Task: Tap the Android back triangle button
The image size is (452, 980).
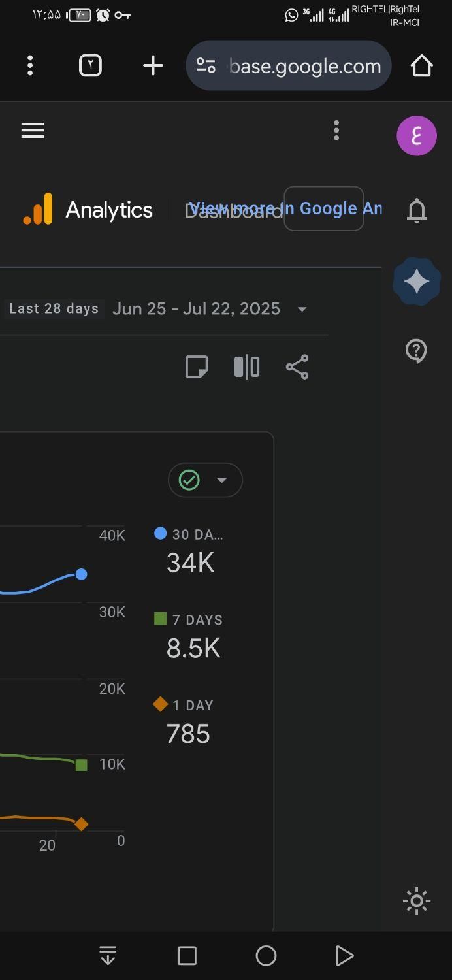Action: [344, 956]
